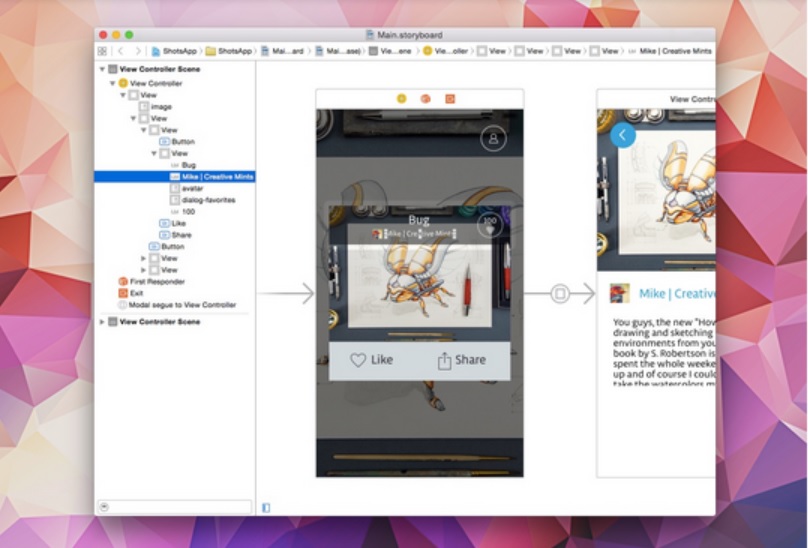The image size is (808, 548).
Task: Collapse the View row above Button
Action: coord(144,130)
